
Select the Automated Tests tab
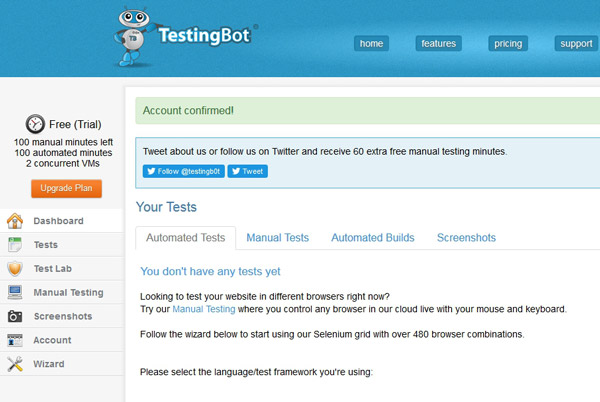tap(186, 238)
